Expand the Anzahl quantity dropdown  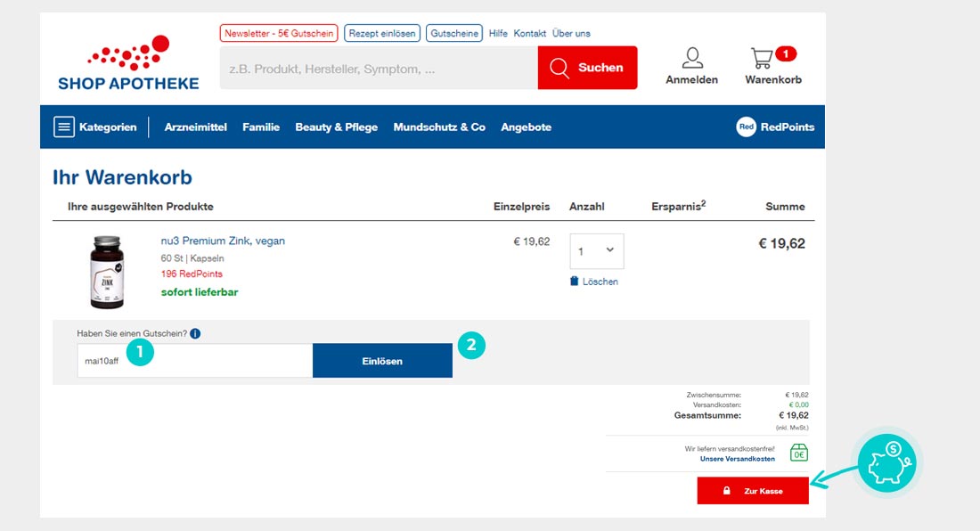coord(597,251)
